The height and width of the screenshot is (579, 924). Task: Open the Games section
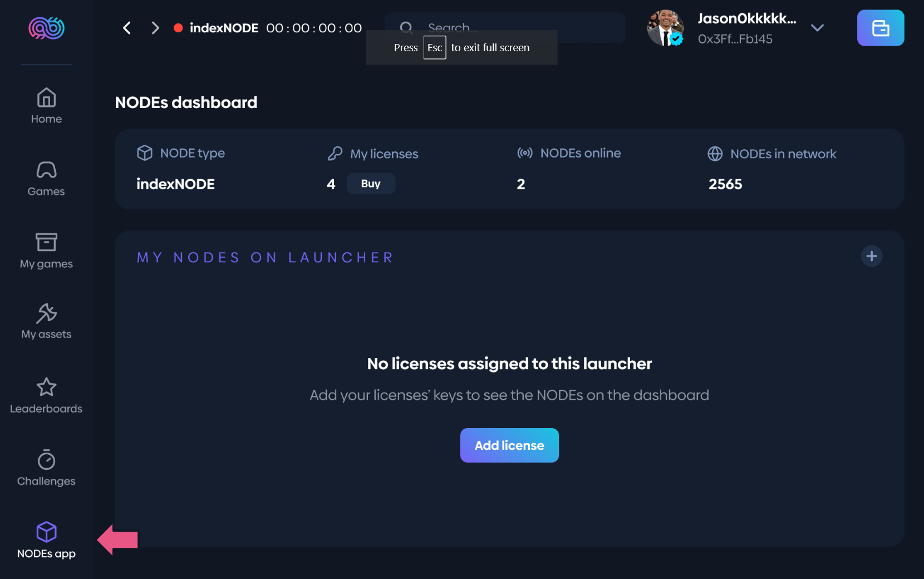click(x=46, y=178)
